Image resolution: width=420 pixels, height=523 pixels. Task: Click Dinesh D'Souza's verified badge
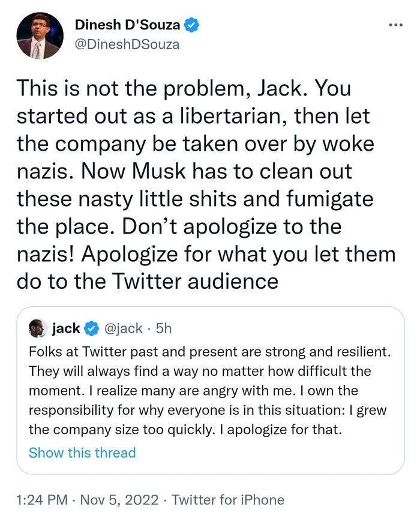click(x=192, y=25)
